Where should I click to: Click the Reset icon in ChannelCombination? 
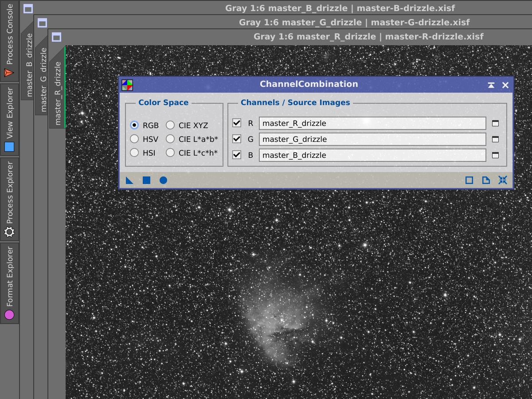coord(503,180)
